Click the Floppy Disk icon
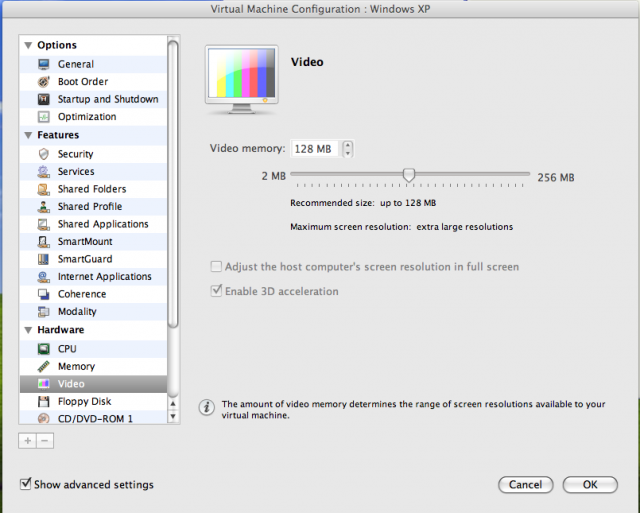640x513 pixels. [44, 402]
